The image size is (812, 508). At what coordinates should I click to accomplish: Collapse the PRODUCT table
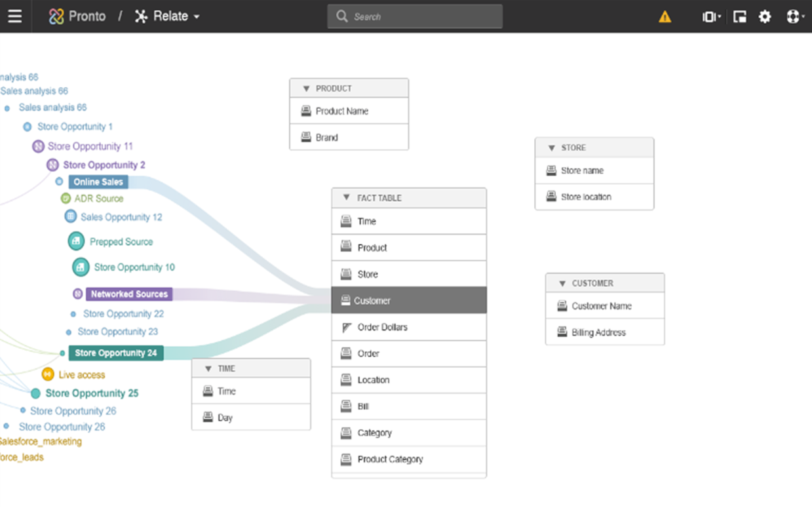(x=306, y=88)
